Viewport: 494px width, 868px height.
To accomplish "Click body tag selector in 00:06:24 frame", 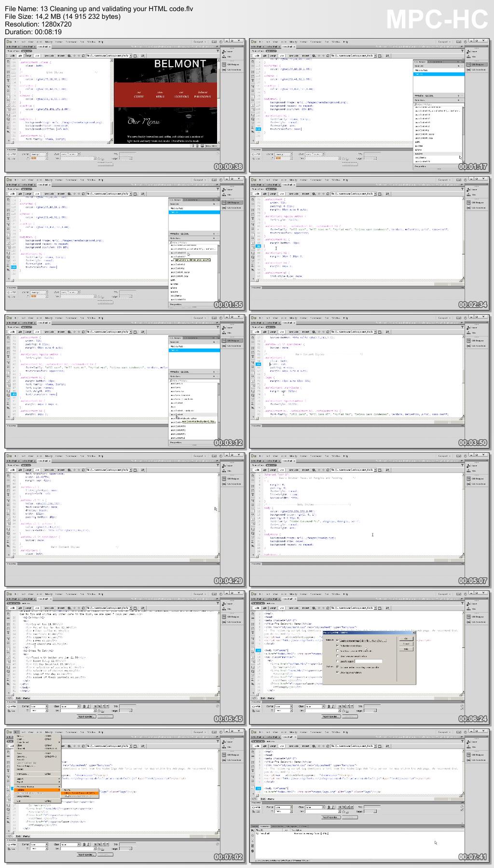I will [x=262, y=698].
